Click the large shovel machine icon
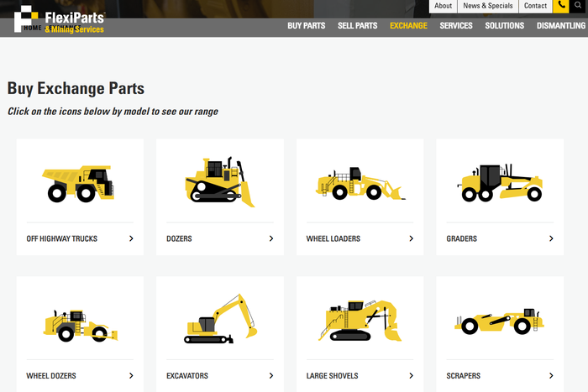The image size is (588, 392). tap(359, 320)
